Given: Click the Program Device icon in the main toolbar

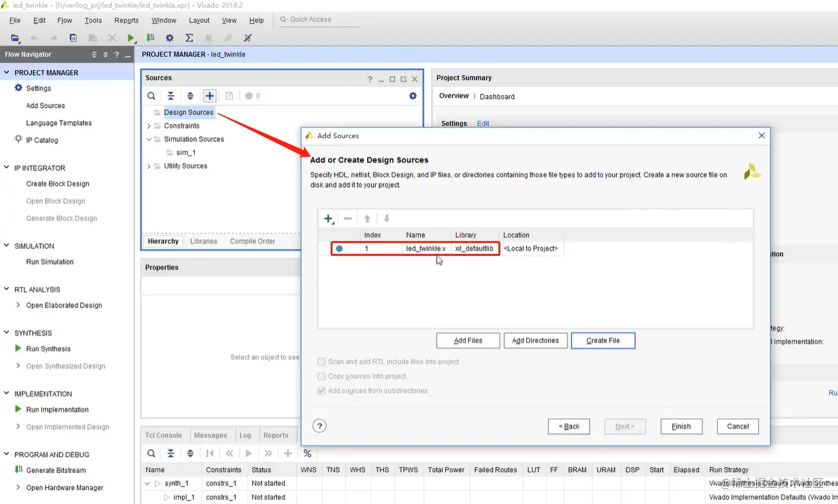Looking at the screenshot, I should pyautogui.click(x=150, y=38).
